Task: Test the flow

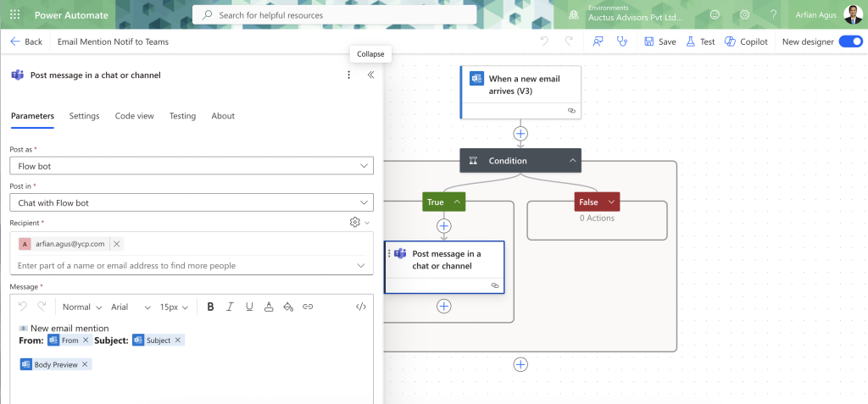Action: click(700, 42)
